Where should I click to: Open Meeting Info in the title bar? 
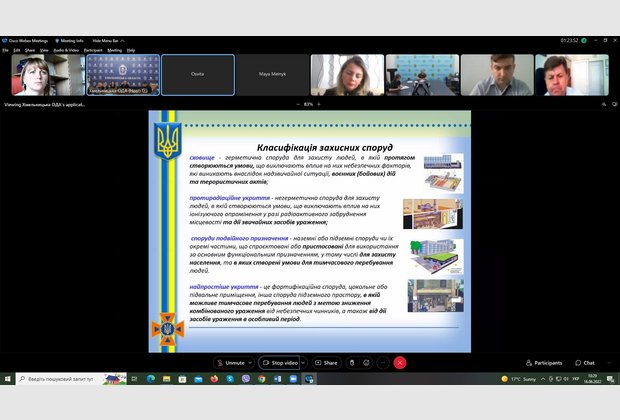point(69,41)
